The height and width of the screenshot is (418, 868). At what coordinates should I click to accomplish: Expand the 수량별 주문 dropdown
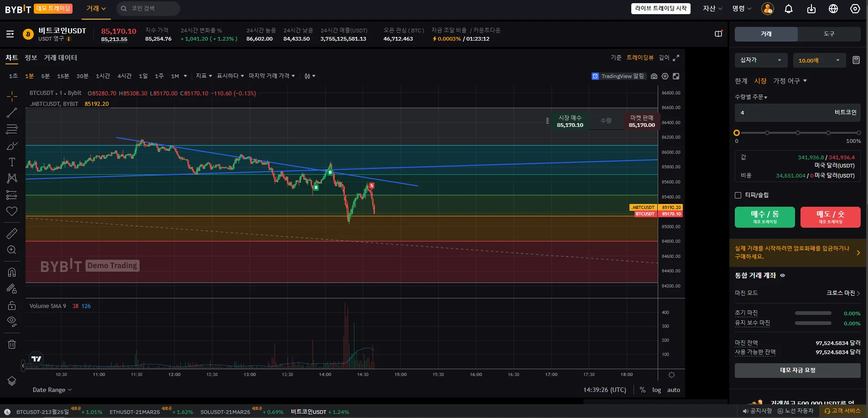click(751, 97)
